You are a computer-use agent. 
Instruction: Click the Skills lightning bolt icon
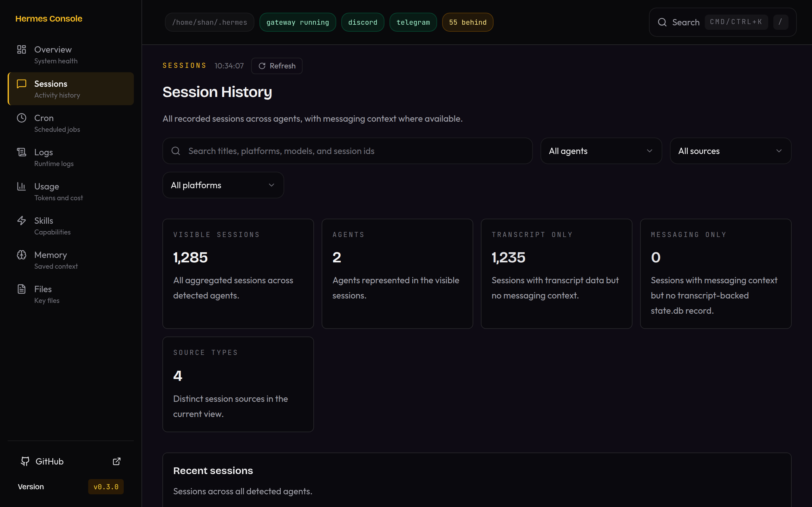click(22, 221)
